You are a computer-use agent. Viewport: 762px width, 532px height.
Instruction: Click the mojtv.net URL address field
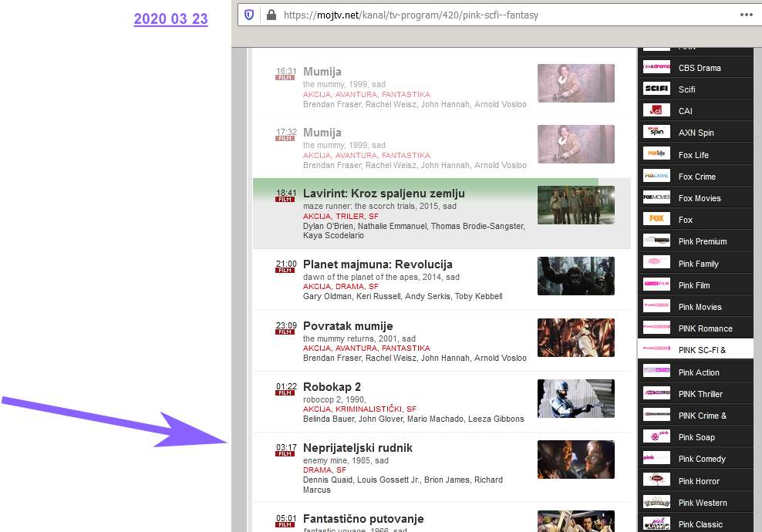pos(463,15)
